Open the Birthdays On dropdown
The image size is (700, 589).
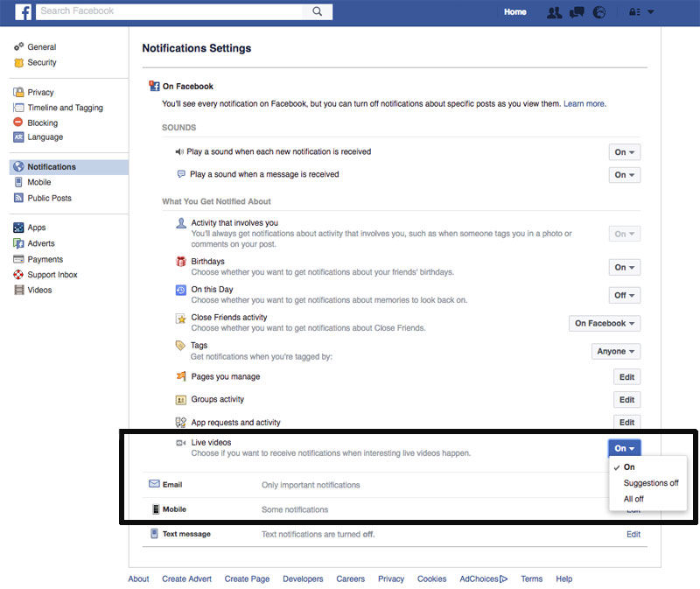click(x=624, y=268)
